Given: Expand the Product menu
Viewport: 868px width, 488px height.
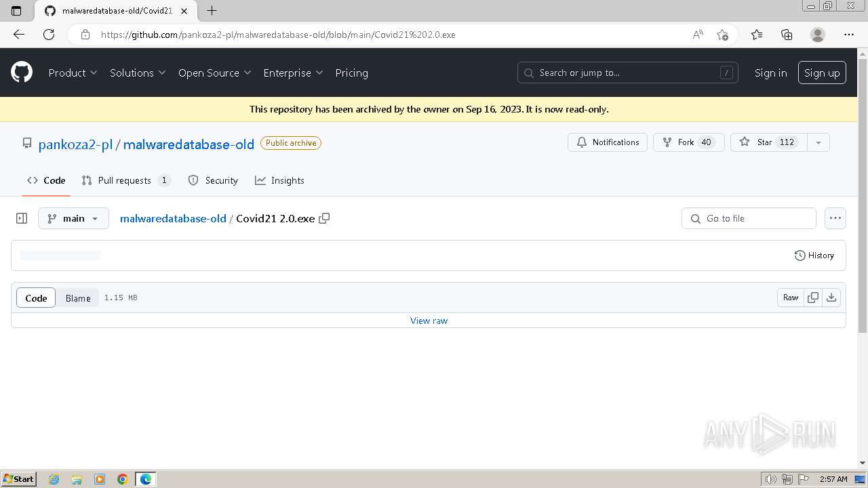Looking at the screenshot, I should click(73, 73).
